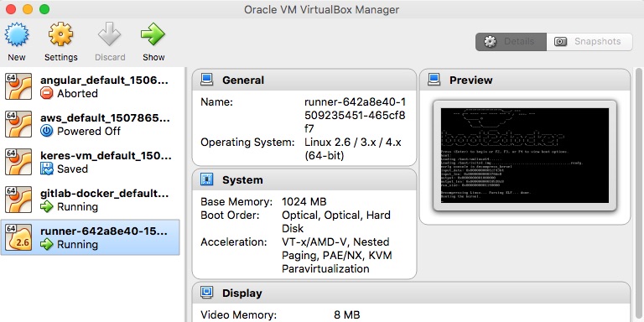
Task: Click the Discard arrow icon
Action: coord(110,34)
